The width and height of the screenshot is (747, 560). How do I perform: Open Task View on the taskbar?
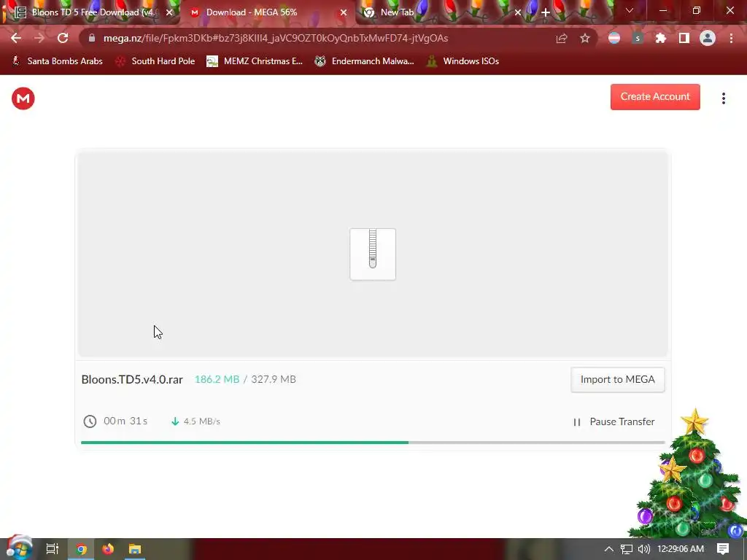point(53,549)
